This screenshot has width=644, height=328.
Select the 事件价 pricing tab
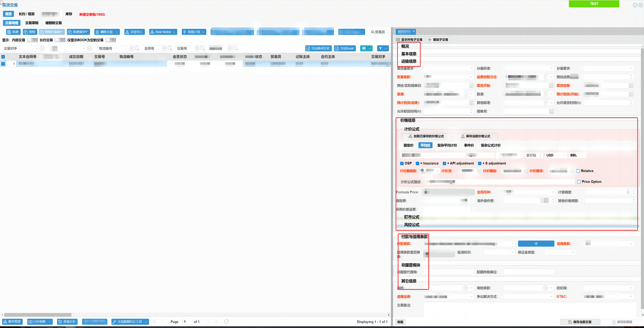click(469, 145)
